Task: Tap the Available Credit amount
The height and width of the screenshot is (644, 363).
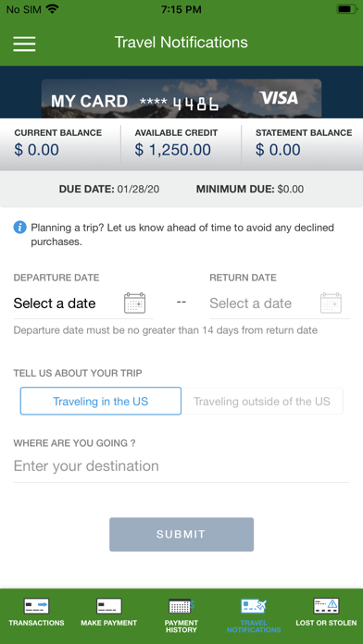Action: 172,150
